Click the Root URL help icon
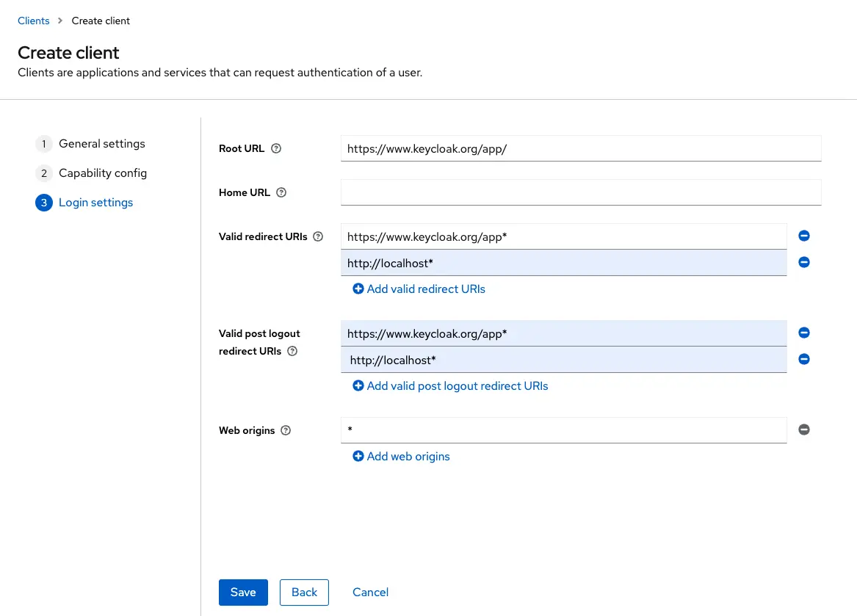The image size is (857, 616). pyautogui.click(x=275, y=148)
